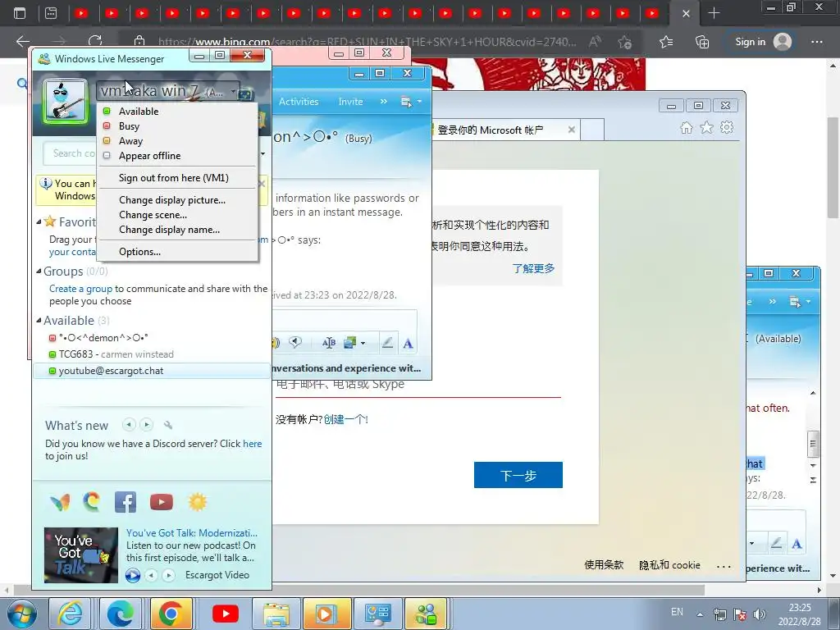Viewport: 840px width, 630px height.
Task: Open chat window menu dropdown arrow
Action: click(x=419, y=102)
